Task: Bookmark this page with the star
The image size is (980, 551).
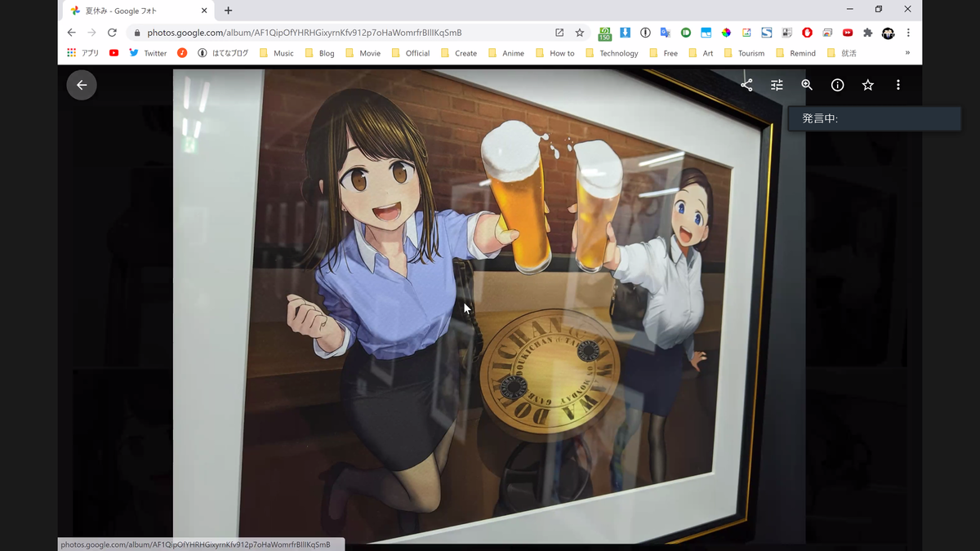Action: pos(580,33)
